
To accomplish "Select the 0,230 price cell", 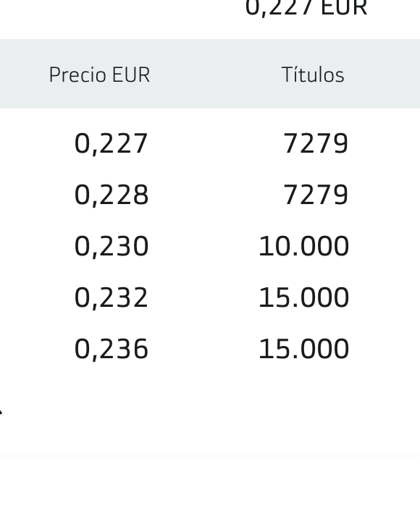I will [112, 246].
